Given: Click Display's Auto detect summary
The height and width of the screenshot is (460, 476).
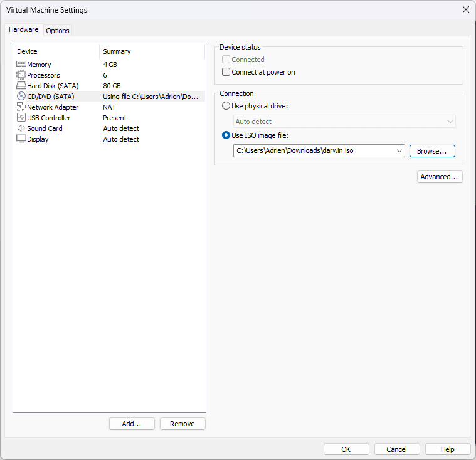Looking at the screenshot, I should [121, 139].
